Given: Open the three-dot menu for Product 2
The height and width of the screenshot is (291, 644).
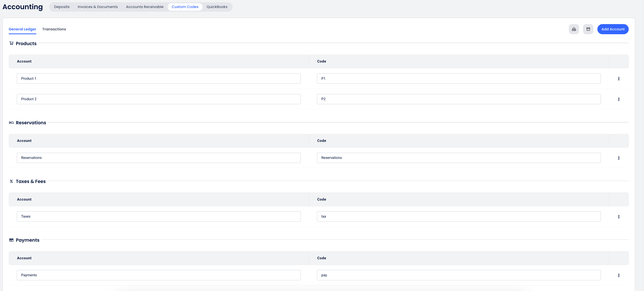Looking at the screenshot, I should point(619,99).
